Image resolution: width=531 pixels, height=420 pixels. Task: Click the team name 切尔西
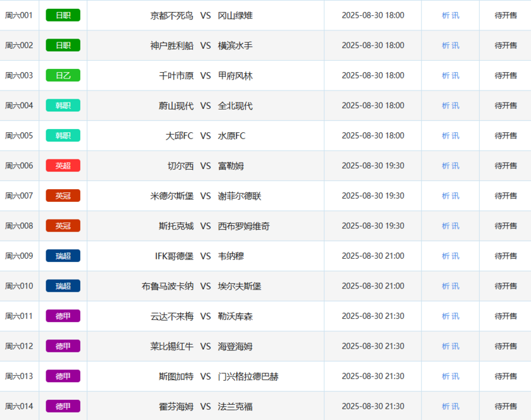(x=181, y=166)
